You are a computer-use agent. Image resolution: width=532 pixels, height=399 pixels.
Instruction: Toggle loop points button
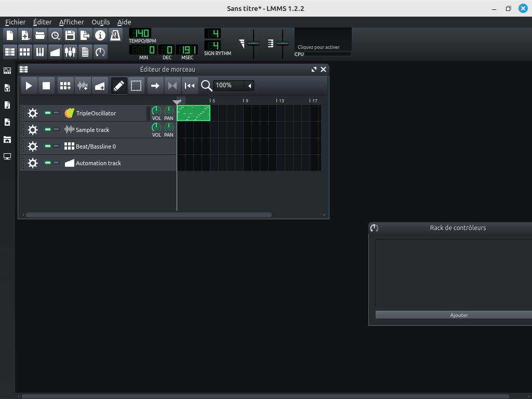pos(172,86)
